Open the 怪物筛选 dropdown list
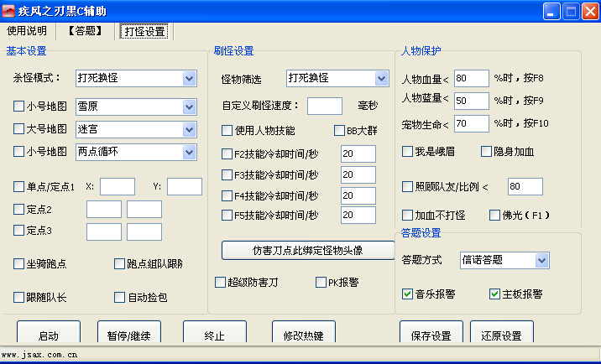The height and width of the screenshot is (364, 601). click(x=381, y=79)
